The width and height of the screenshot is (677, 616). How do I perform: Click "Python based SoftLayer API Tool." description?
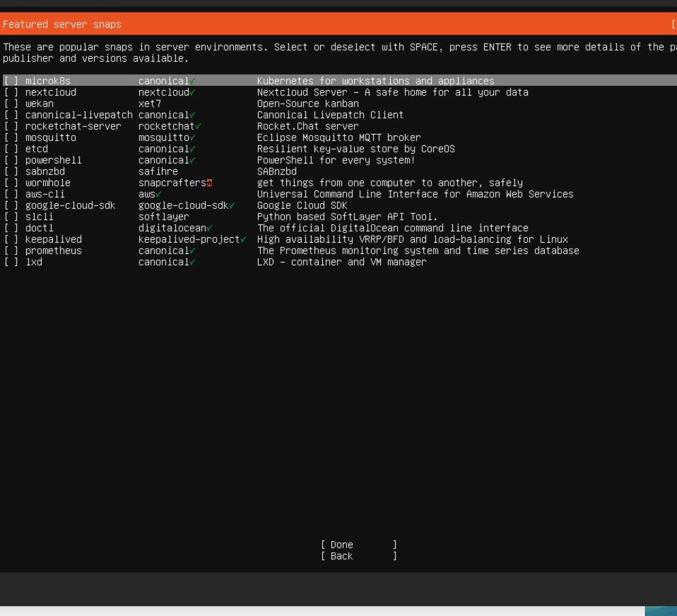point(348,217)
